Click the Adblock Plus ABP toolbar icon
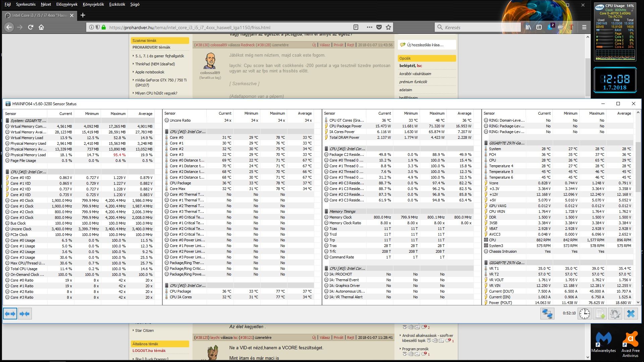Screen dimensions: 644x362 click(x=560, y=27)
